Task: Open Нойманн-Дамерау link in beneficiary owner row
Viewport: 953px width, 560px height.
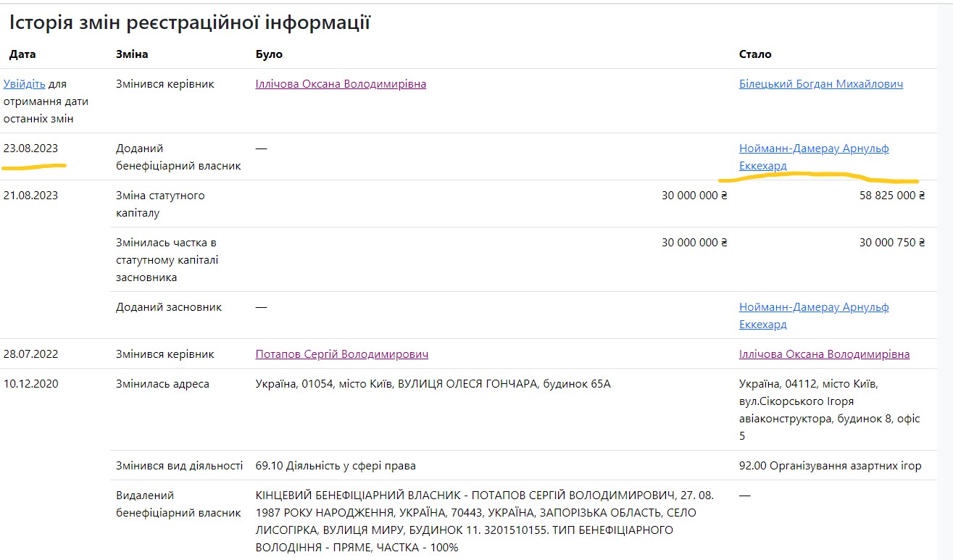Action: coord(813,149)
